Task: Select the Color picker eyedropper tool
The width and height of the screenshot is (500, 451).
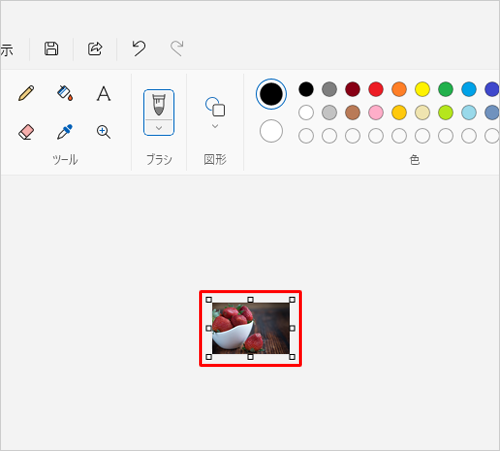Action: click(65, 132)
